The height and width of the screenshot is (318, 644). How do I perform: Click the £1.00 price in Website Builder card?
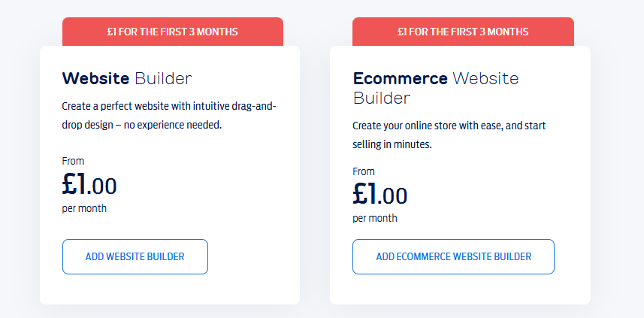[x=89, y=185]
